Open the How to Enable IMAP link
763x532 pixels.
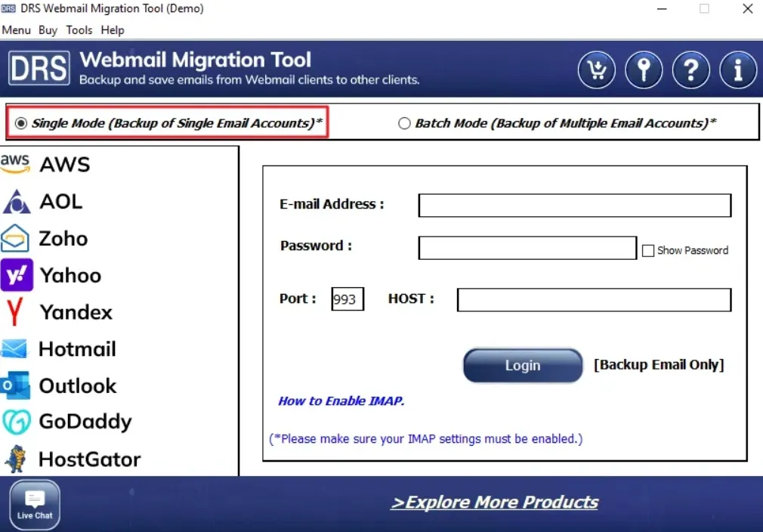(x=341, y=401)
